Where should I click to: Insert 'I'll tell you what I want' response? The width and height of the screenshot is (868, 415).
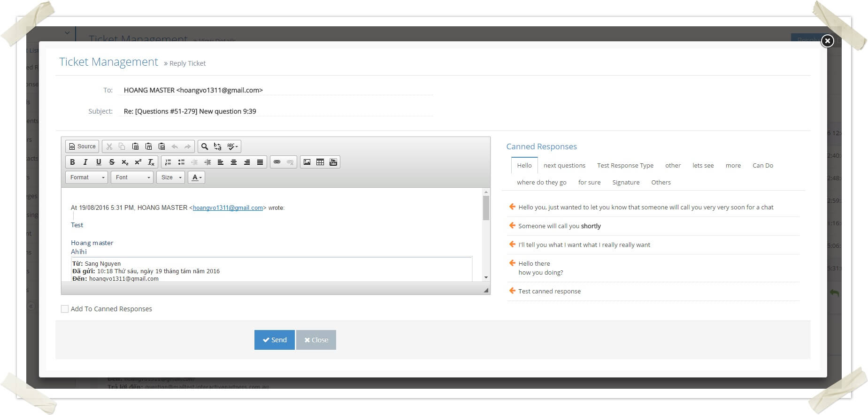513,245
